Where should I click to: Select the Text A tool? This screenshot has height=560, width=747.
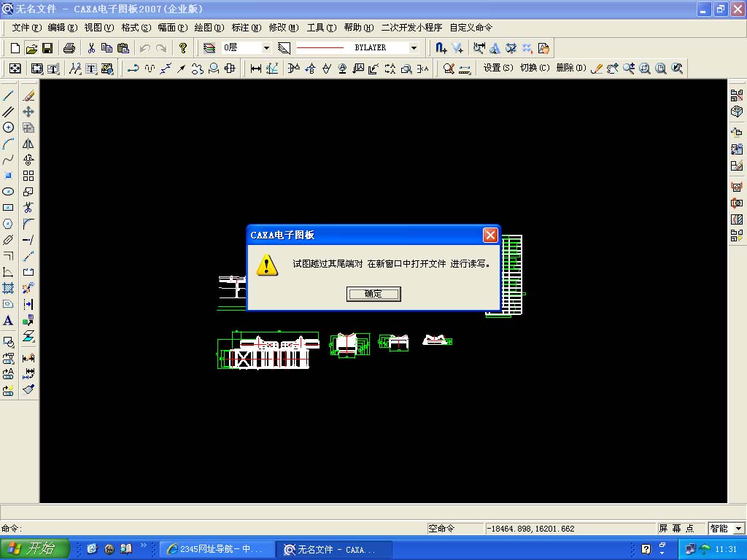(8, 321)
